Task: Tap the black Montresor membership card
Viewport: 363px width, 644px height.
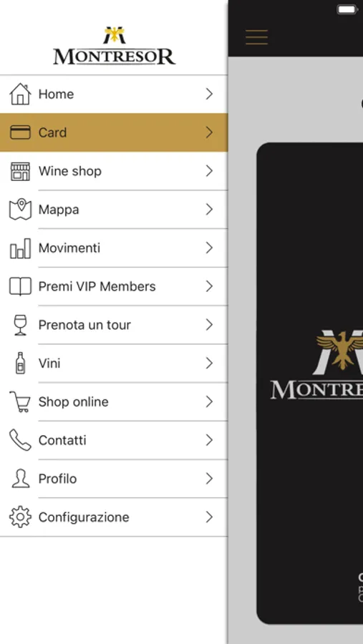Action: 309,384
